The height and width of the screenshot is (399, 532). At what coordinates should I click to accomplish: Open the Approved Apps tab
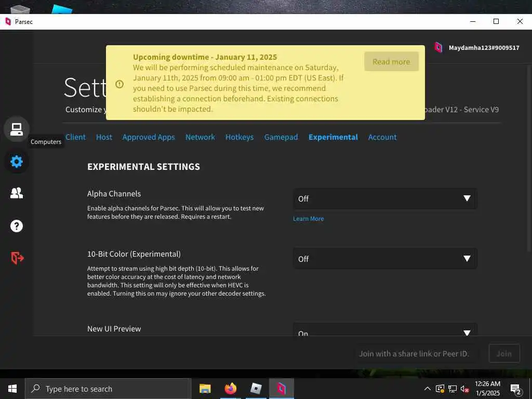pyautogui.click(x=149, y=137)
